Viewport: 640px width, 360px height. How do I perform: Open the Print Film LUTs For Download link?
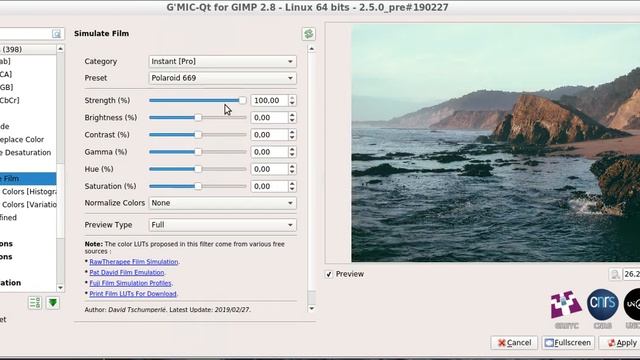click(x=133, y=294)
